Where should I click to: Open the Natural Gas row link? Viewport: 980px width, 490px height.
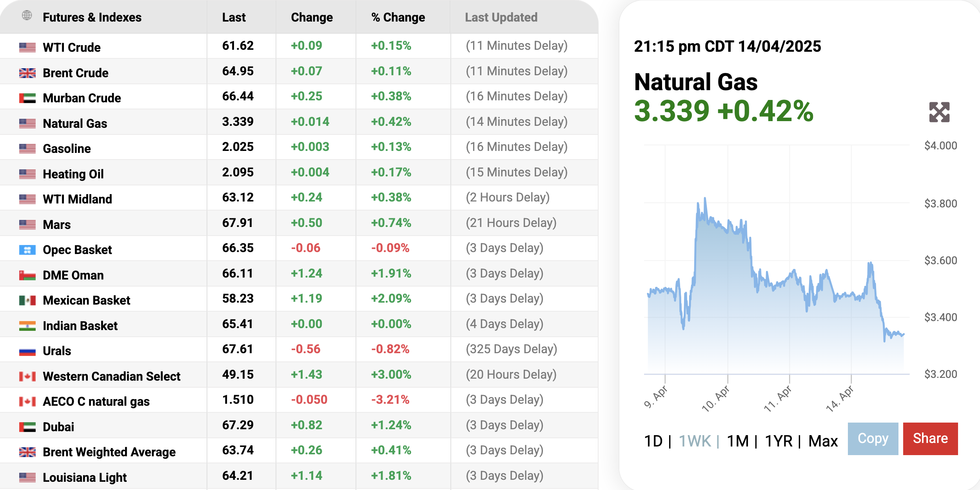coord(75,123)
